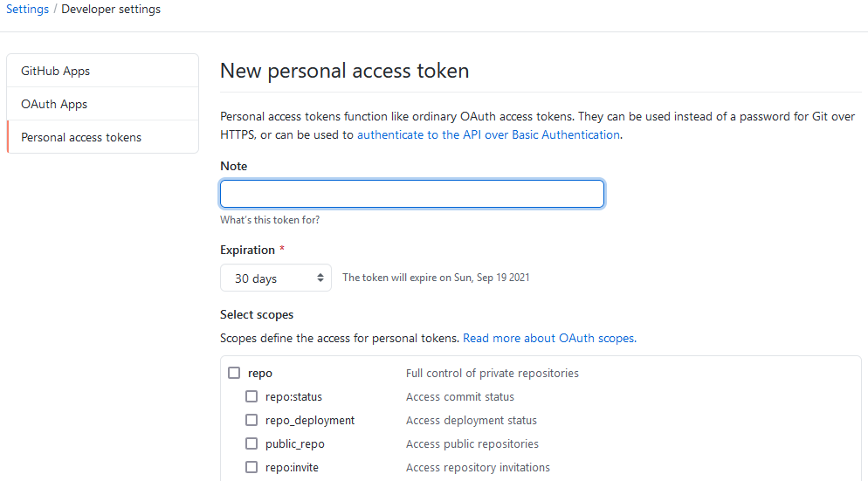Screen dimensions: 868x481
Task: Open Read more about OAuth scopes link
Action: tap(549, 338)
